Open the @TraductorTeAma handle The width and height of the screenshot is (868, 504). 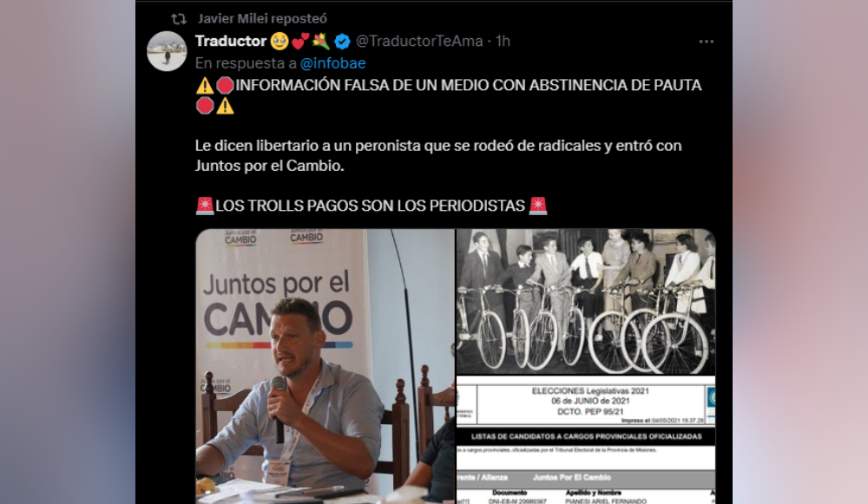[419, 41]
